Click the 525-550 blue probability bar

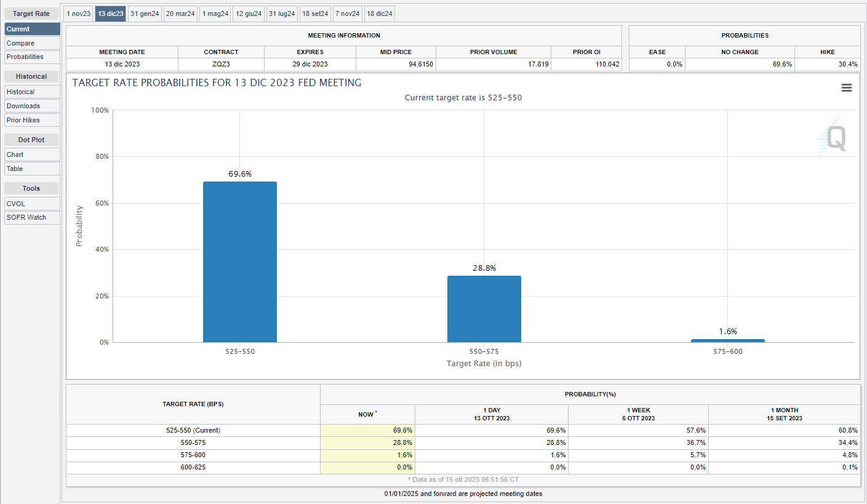(240, 262)
